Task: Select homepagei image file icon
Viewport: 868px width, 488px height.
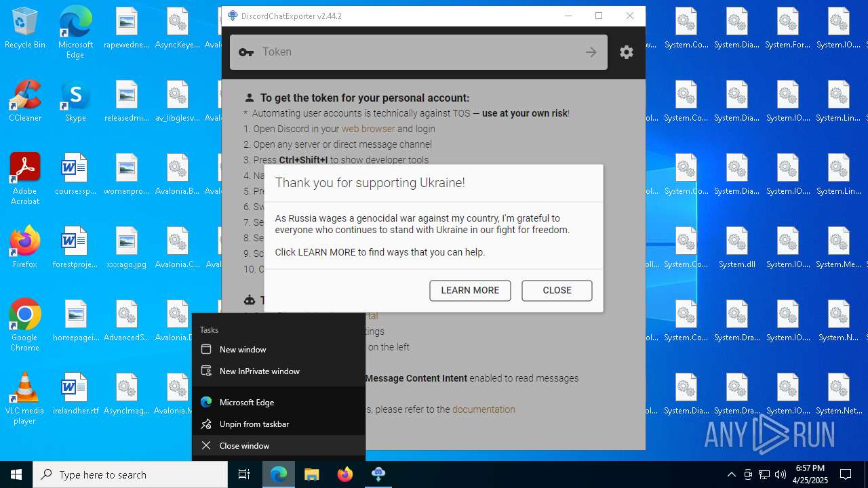Action: point(75,321)
